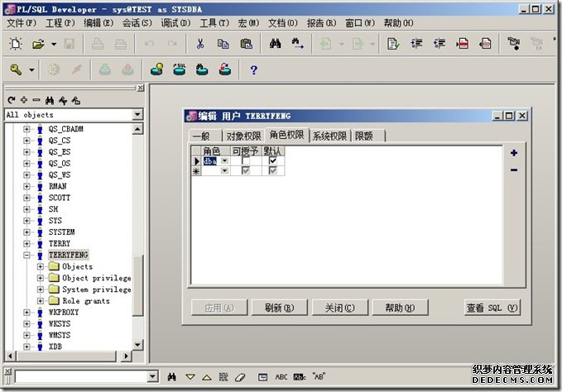This screenshot has height=392, width=562.
Task: Click the 查看 SQL button
Action: point(492,308)
